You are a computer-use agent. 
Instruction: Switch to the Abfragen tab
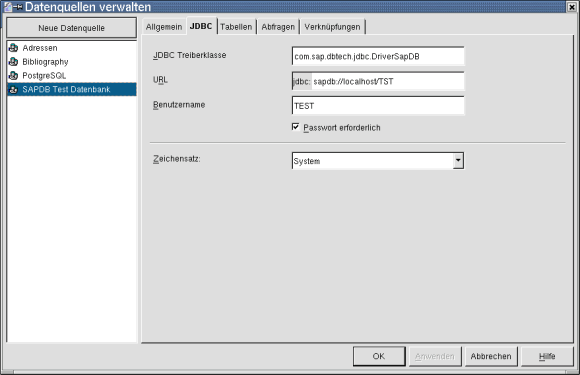coord(278,27)
